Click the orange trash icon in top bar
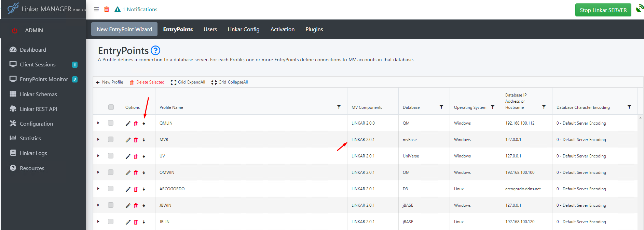The image size is (644, 230). tap(107, 10)
